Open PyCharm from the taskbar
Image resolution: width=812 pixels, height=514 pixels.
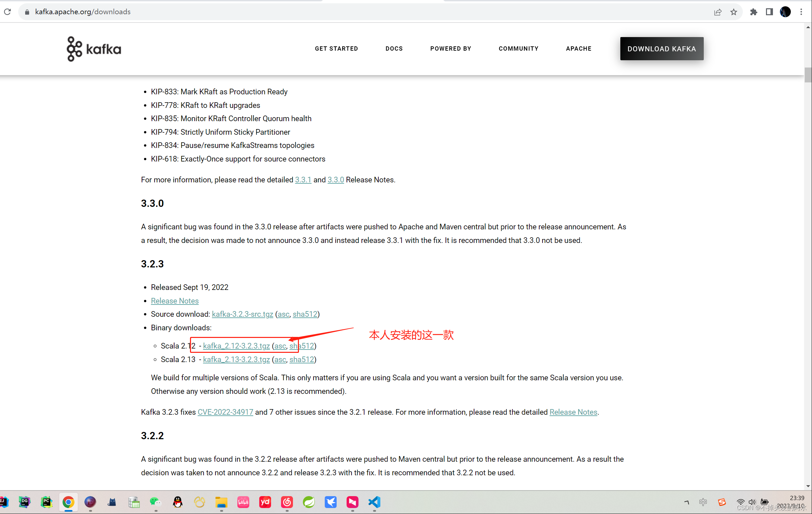coord(47,502)
